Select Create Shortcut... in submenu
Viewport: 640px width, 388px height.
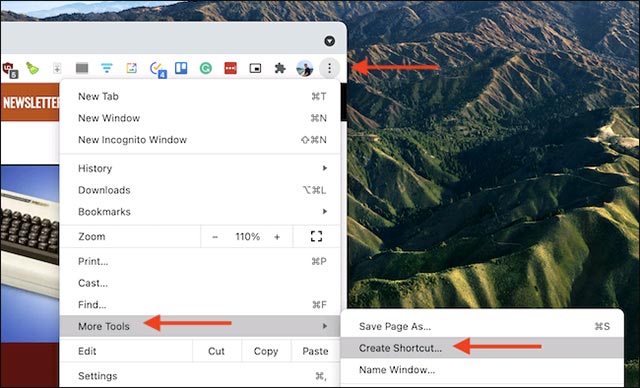(482, 348)
